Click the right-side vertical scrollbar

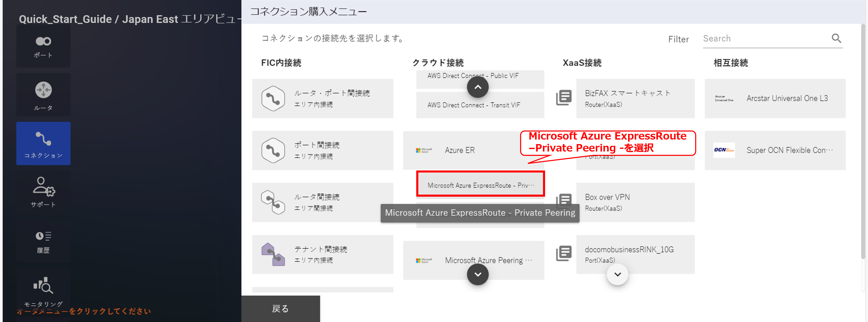863,141
